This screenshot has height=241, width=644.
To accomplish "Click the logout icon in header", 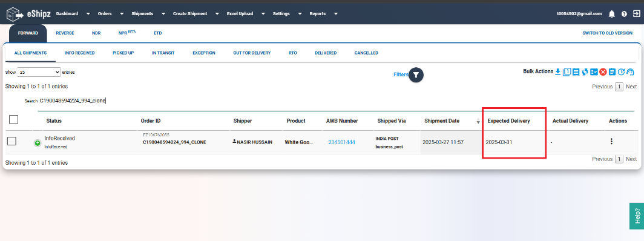I will 636,14.
